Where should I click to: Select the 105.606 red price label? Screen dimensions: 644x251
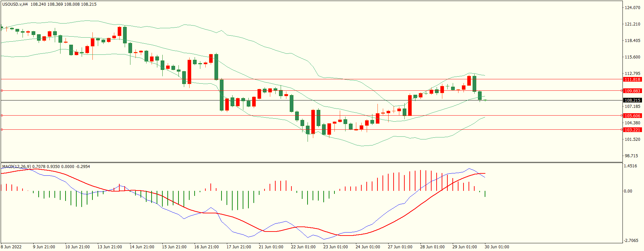(632, 116)
